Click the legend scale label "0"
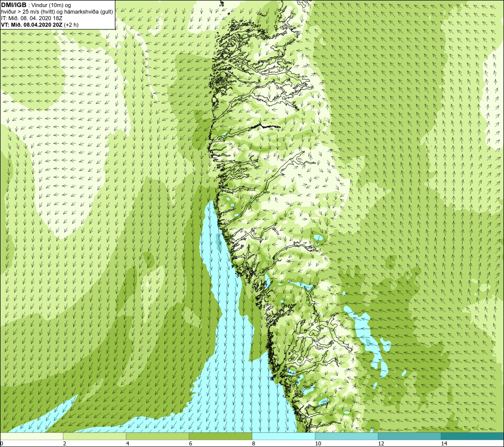This screenshot has width=504, height=447. pyautogui.click(x=2, y=443)
